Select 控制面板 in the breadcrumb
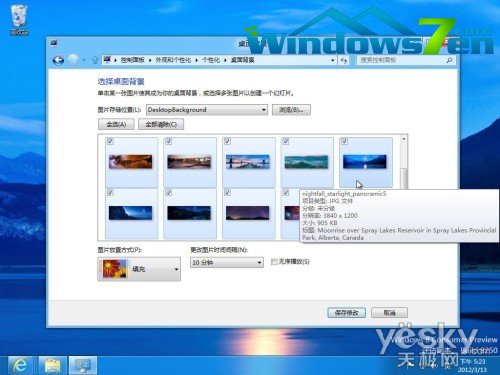 click(132, 60)
